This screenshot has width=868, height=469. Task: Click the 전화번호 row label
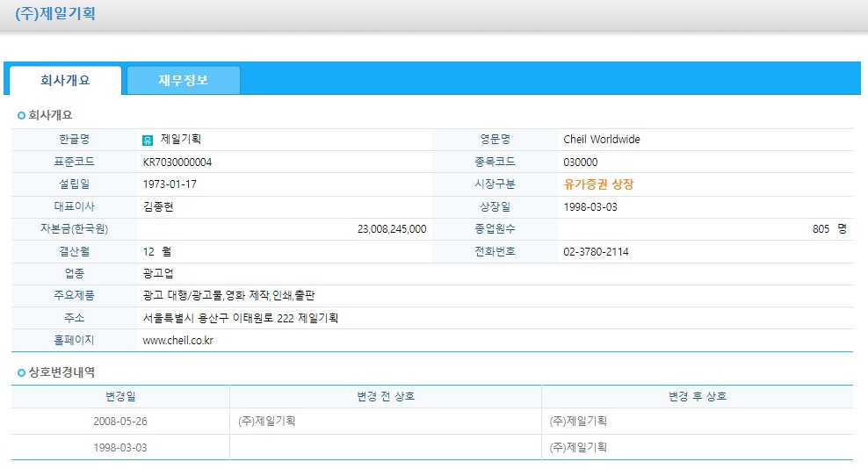(495, 251)
